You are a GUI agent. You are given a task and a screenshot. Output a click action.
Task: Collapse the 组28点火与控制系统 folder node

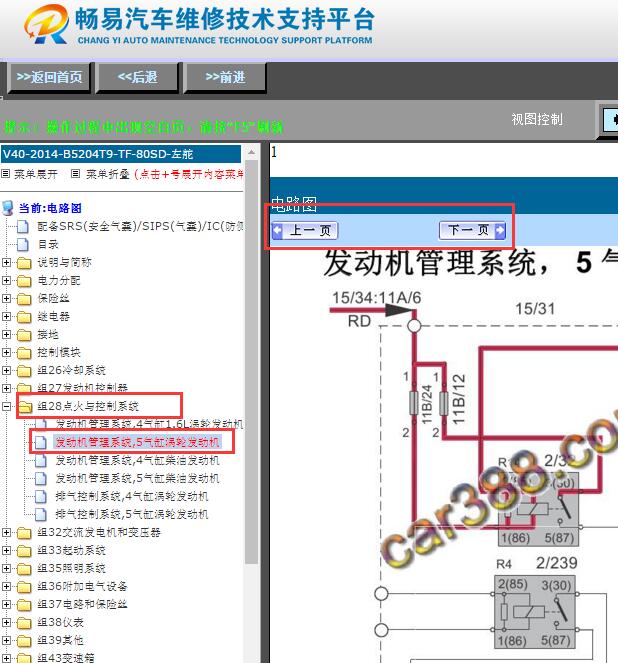pos(6,406)
